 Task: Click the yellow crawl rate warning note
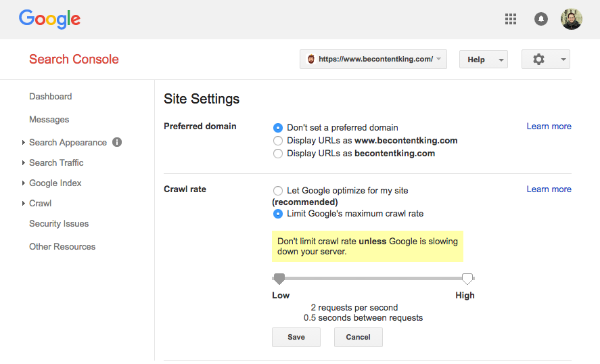[x=367, y=246]
